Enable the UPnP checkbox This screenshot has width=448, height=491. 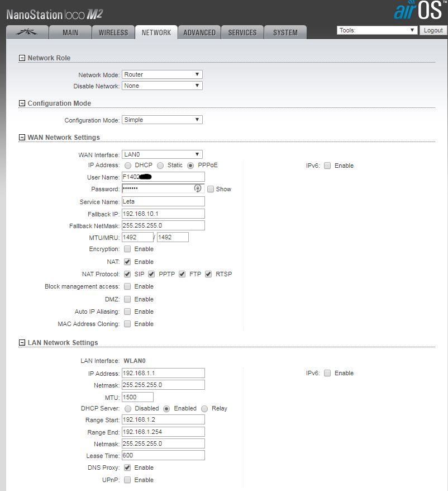(x=127, y=480)
